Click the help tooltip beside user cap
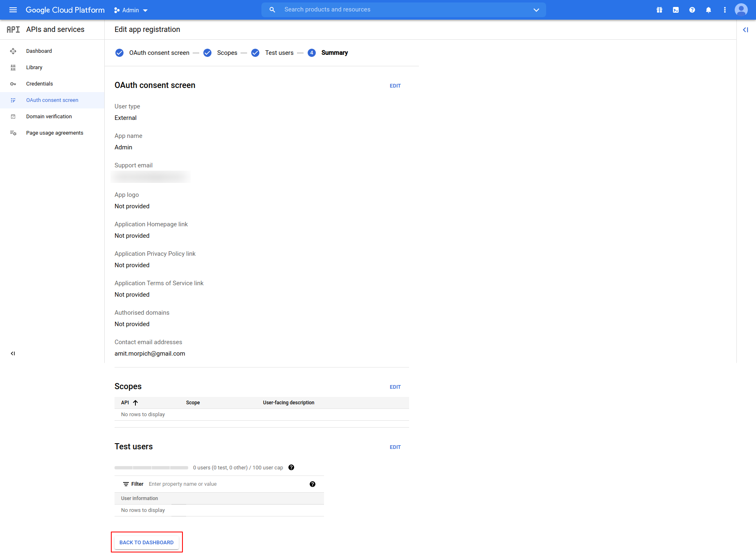The image size is (756, 559). (x=291, y=467)
